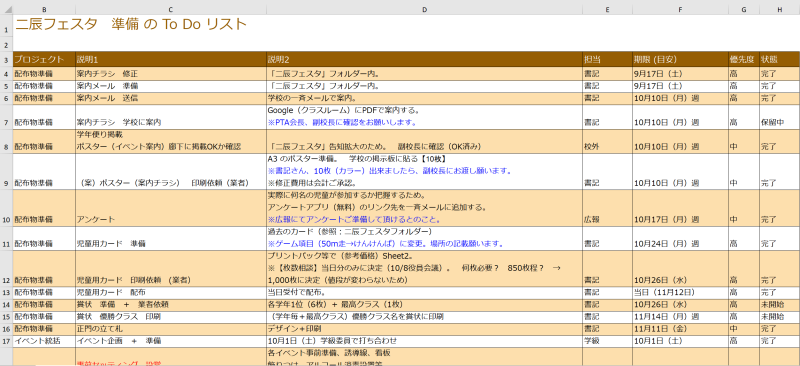Click the cell '各学年1位 (6枚) + 最高クラス (1枚)'
The image size is (800, 366).
coord(424,305)
